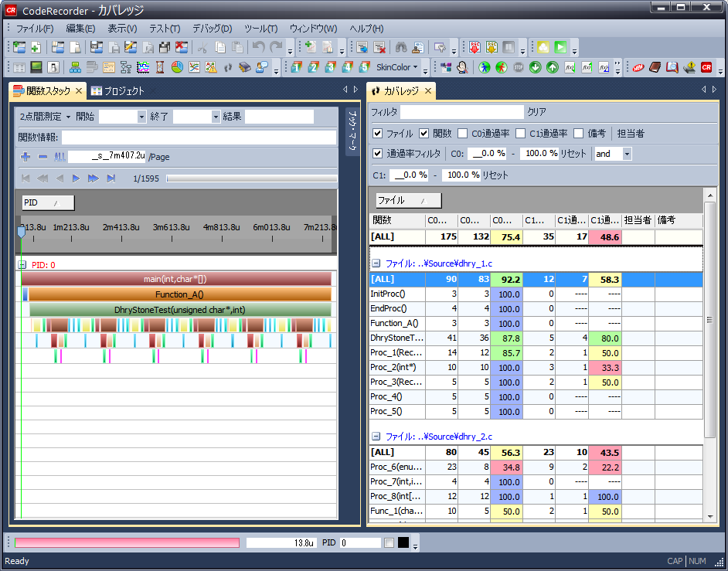Click the green walking person icon
Image resolution: width=728 pixels, height=571 pixels.
click(x=485, y=67)
